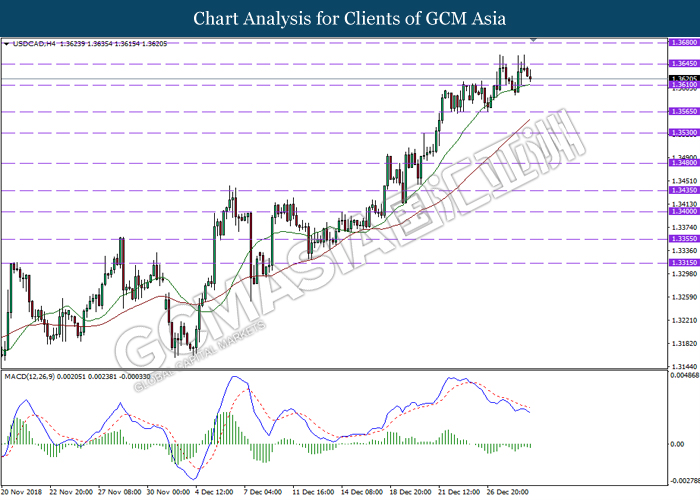Select the 1.33150 price level label
700x500 pixels.
(x=683, y=263)
